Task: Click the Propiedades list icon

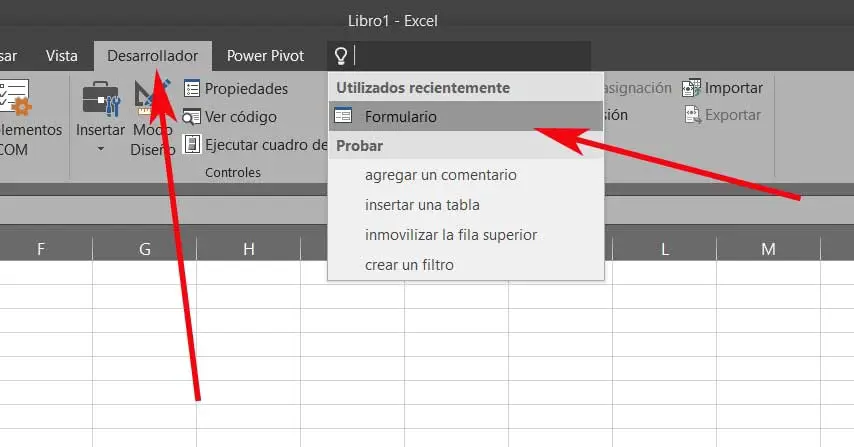Action: point(192,88)
